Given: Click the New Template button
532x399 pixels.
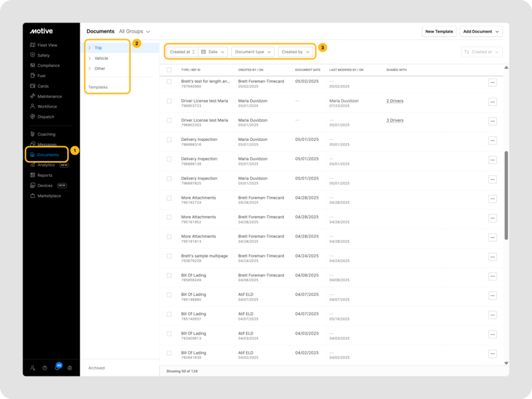Looking at the screenshot, I should (439, 31).
